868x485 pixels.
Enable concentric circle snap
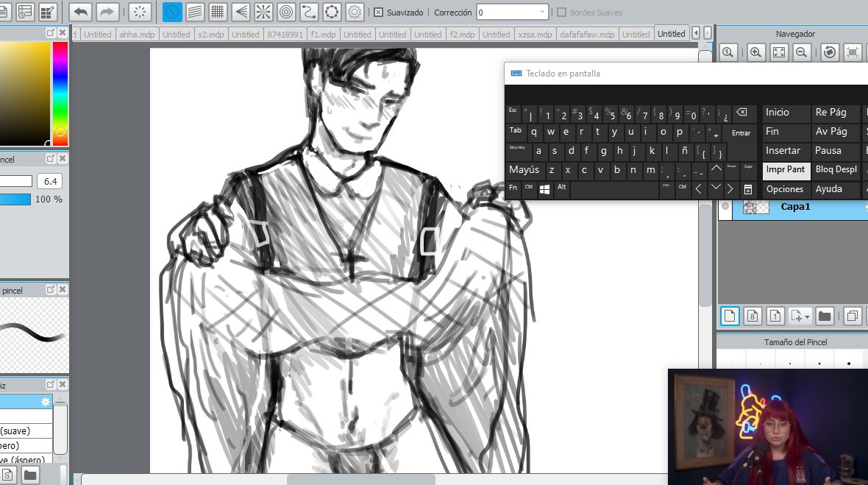[286, 12]
